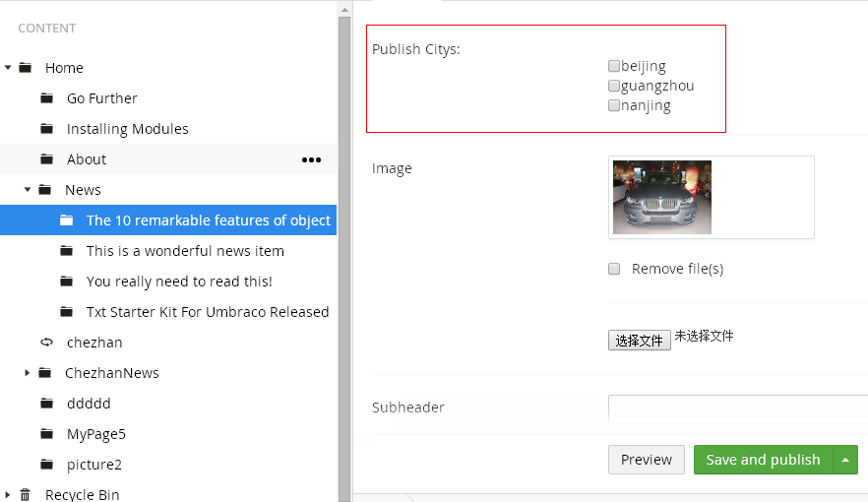Click the Home folder icon
This screenshot has height=502, width=868.
pos(25,68)
